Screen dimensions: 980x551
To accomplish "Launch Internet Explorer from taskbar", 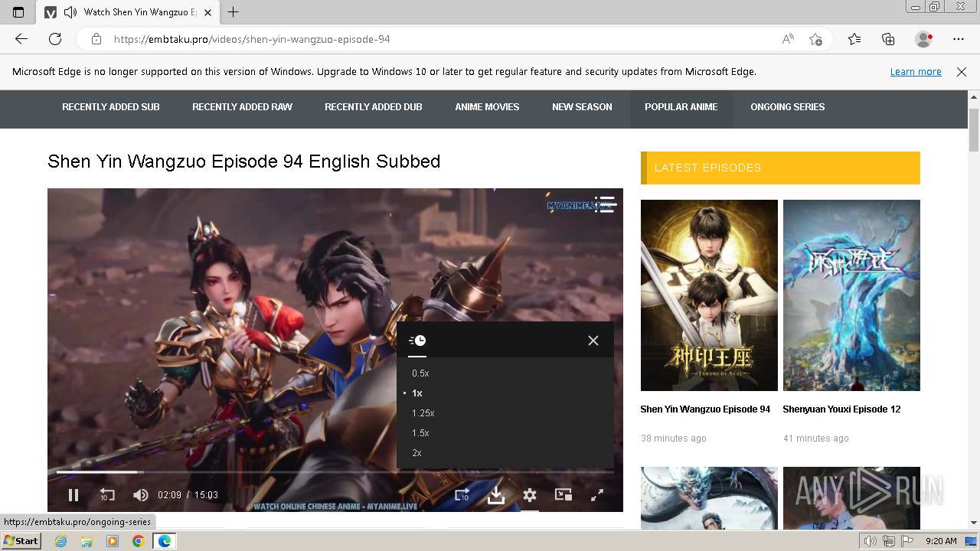I will tap(61, 541).
